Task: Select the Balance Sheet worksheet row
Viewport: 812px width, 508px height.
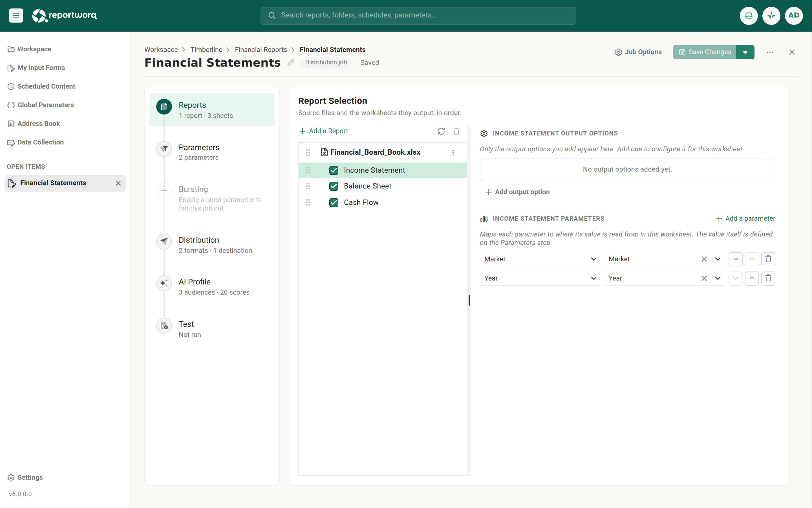Action: pyautogui.click(x=383, y=186)
